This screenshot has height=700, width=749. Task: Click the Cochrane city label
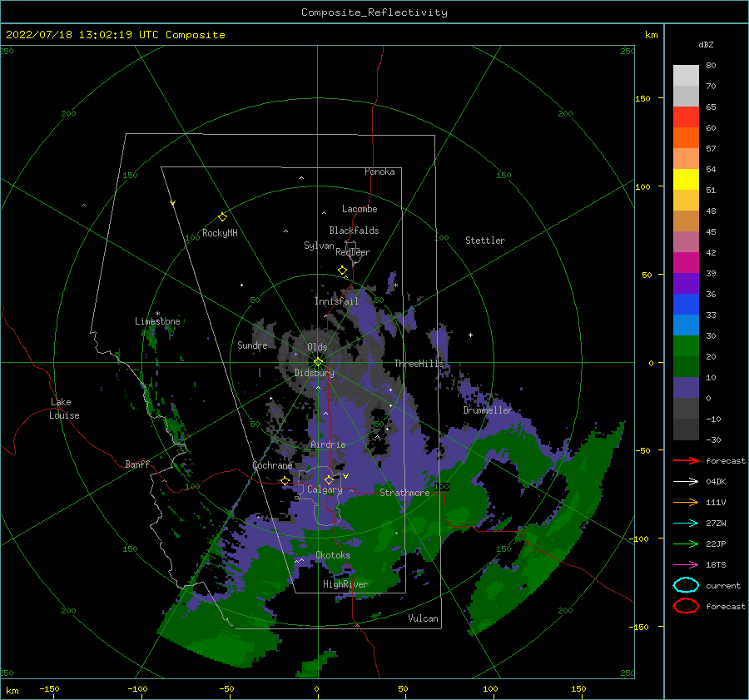pyautogui.click(x=272, y=465)
